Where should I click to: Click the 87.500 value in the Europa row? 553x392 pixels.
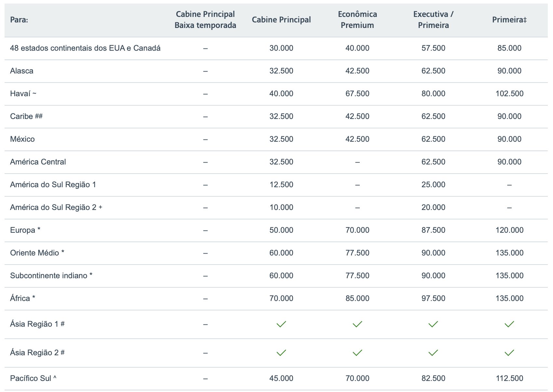click(x=433, y=230)
